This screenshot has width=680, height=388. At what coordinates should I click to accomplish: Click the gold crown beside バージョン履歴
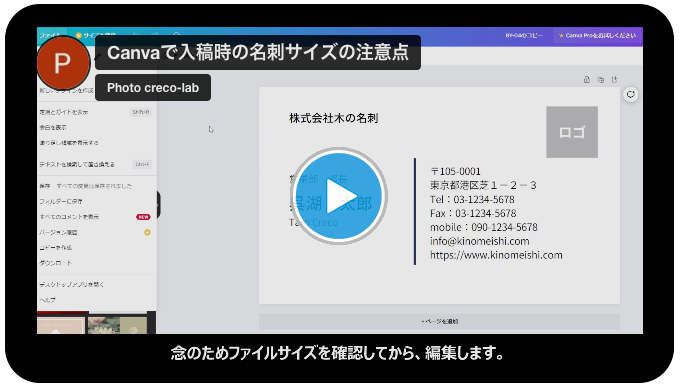click(147, 232)
